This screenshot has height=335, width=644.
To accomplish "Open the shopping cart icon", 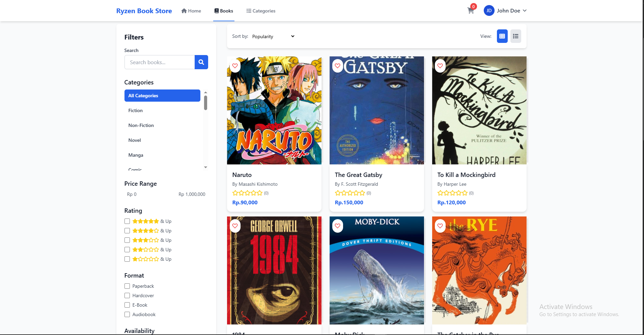I will pos(471,11).
